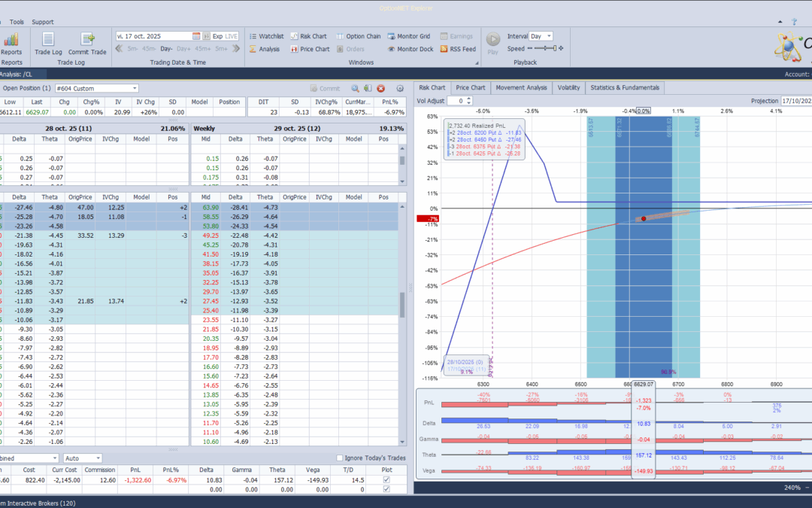The width and height of the screenshot is (812, 508).
Task: Click the Windows group dialog launcher corner
Action: tap(477, 62)
